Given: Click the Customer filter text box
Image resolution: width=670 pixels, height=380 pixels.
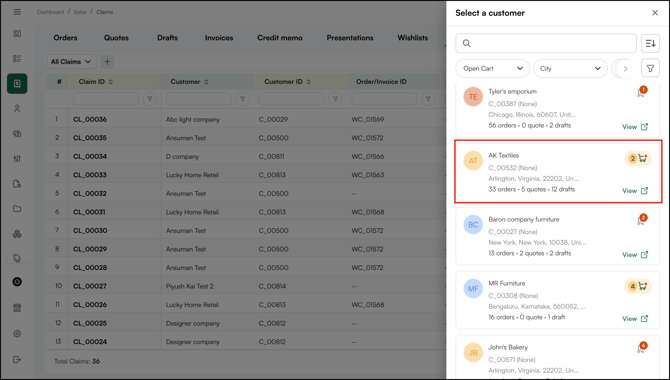Looking at the screenshot, I should tap(199, 99).
